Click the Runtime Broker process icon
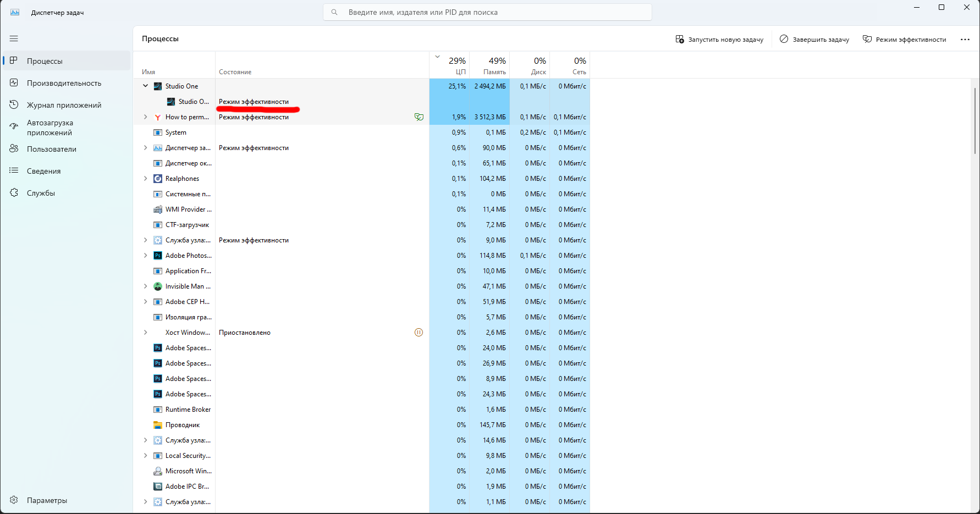 [158, 410]
